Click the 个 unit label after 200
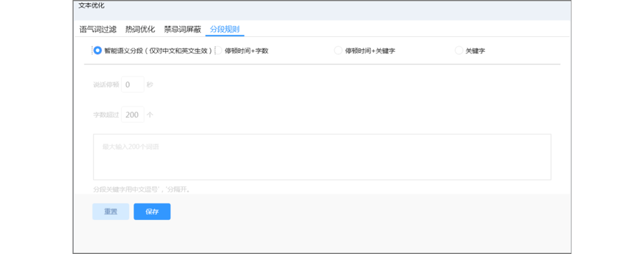The height and width of the screenshot is (254, 644). coord(150,115)
